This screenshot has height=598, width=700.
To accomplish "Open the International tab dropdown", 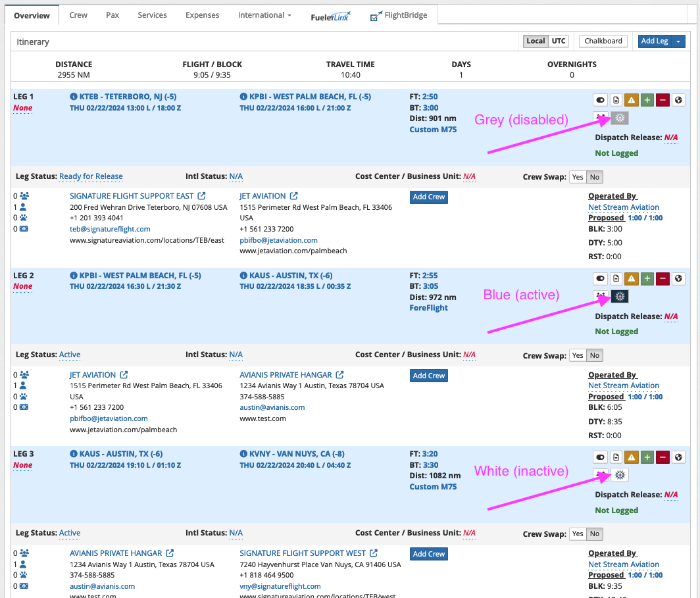I will 264,15.
